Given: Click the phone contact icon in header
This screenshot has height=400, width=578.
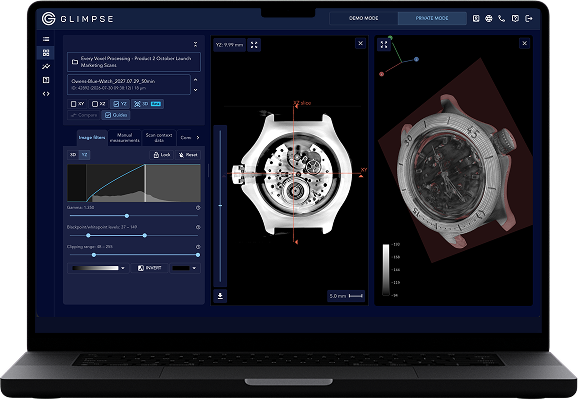Looking at the screenshot, I should click(502, 18).
